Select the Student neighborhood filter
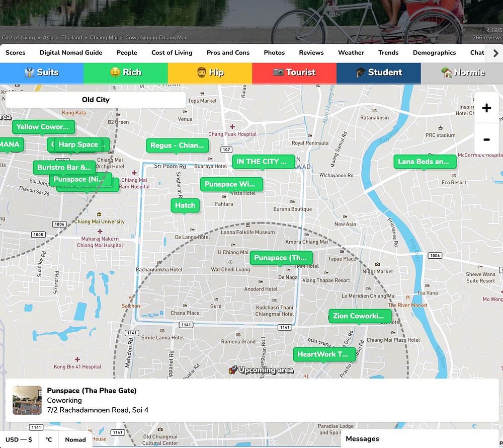 (379, 73)
